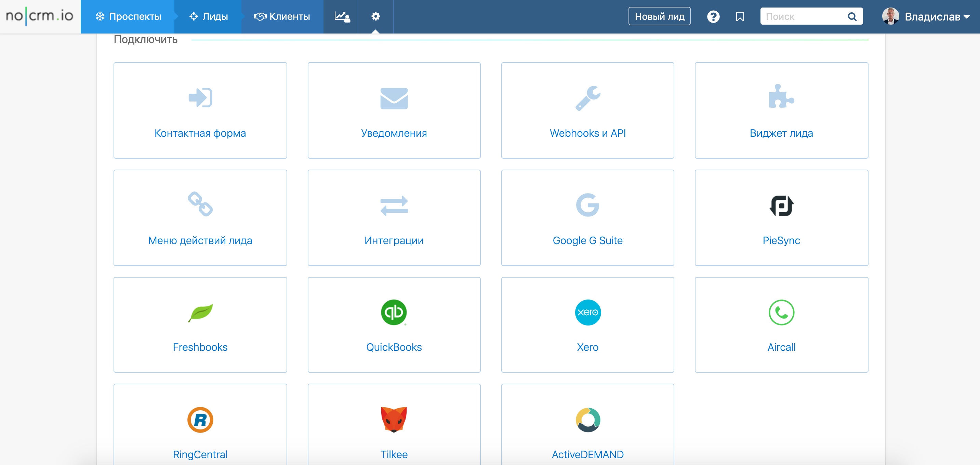Open the PieSync text link
The image size is (980, 465).
click(x=781, y=240)
